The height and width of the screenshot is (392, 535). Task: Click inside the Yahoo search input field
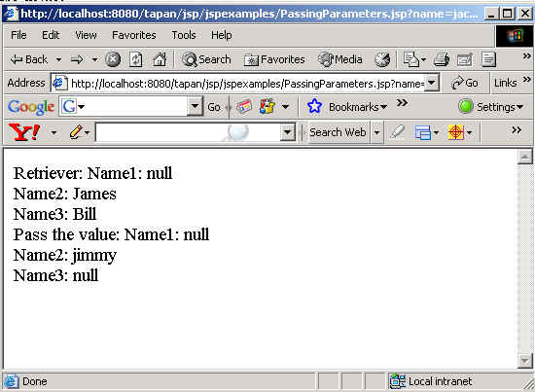(188, 132)
